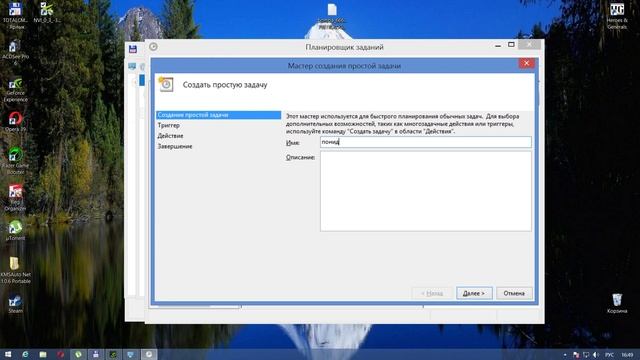Open the Windows Start button
This screenshot has height=360, width=640.
8,354
